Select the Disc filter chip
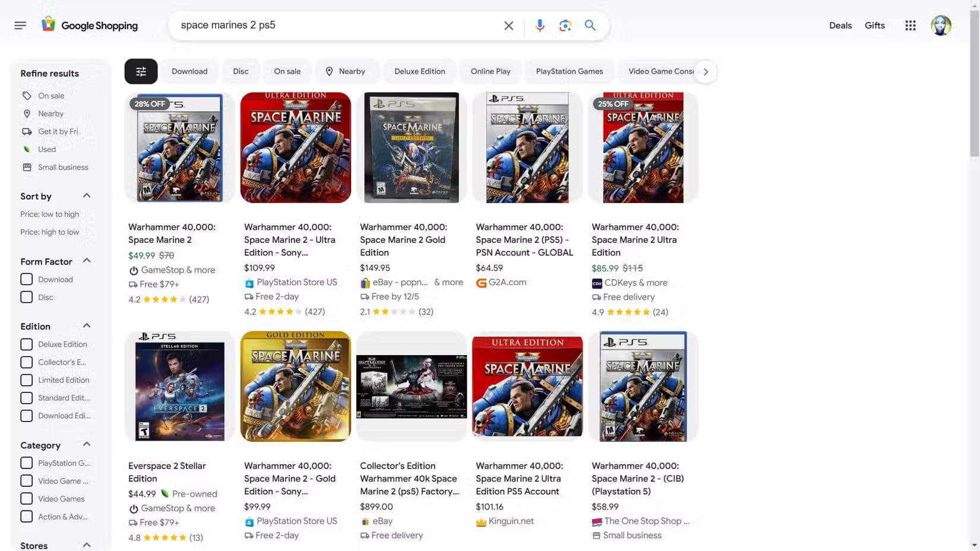 (x=241, y=71)
